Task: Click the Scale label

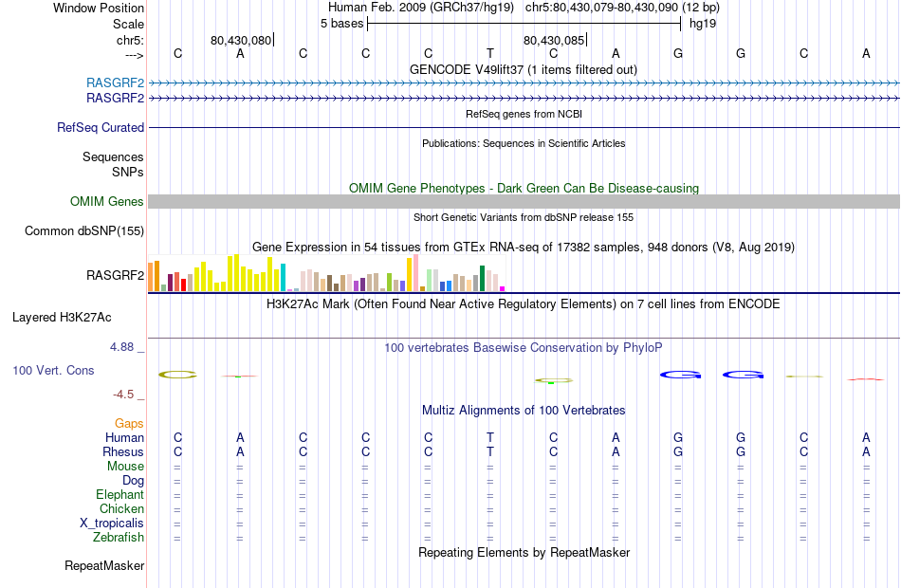Action: [128, 24]
